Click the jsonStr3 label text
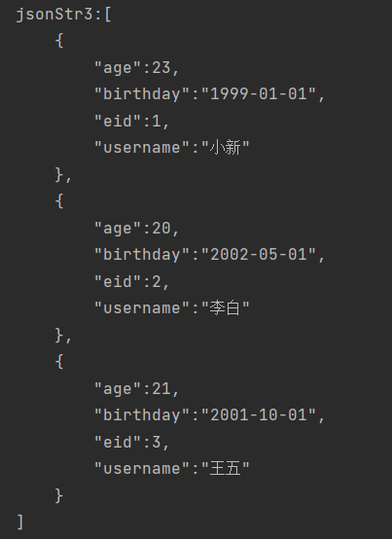This screenshot has height=539, width=392. coord(54,15)
